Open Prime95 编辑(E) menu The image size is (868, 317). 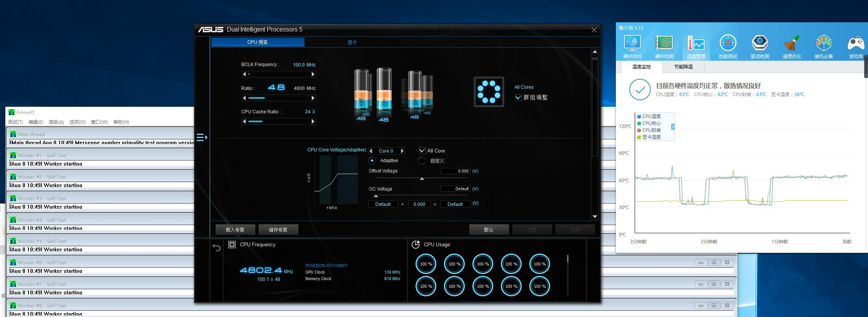click(36, 122)
